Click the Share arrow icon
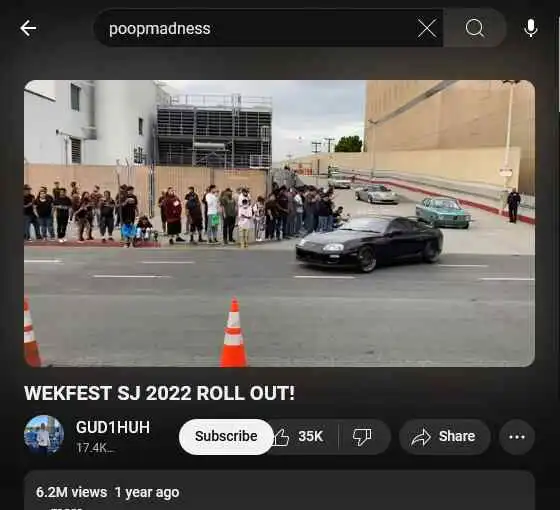Image resolution: width=560 pixels, height=510 pixels. click(421, 437)
